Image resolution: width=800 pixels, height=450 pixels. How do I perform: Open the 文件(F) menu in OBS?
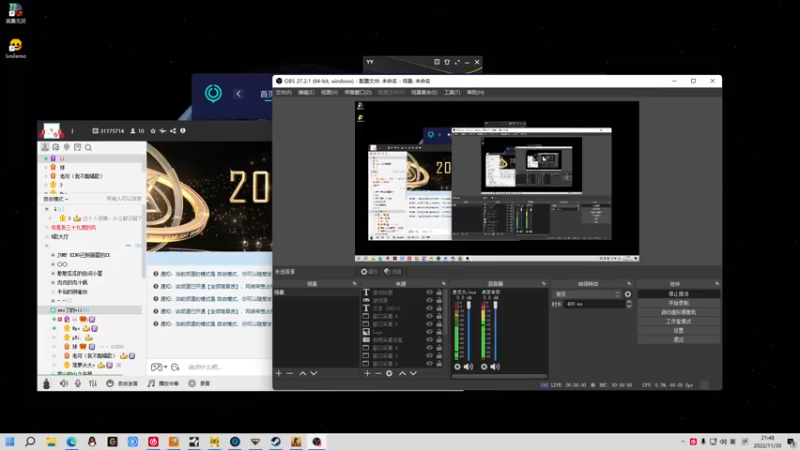[x=283, y=92]
